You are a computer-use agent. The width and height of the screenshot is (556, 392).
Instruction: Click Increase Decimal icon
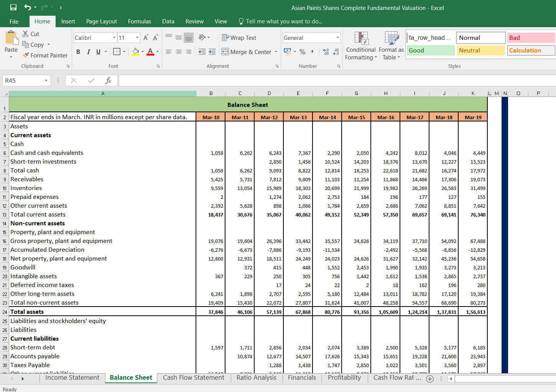click(x=326, y=52)
